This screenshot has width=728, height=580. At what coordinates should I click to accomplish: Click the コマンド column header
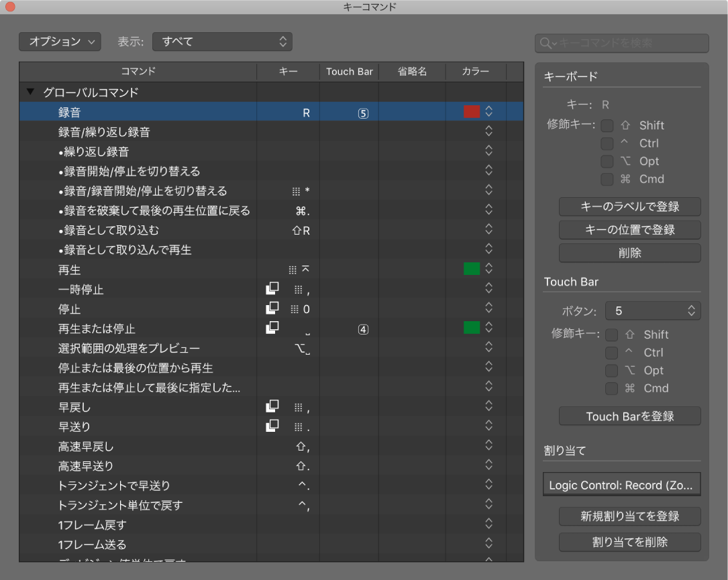click(x=138, y=71)
